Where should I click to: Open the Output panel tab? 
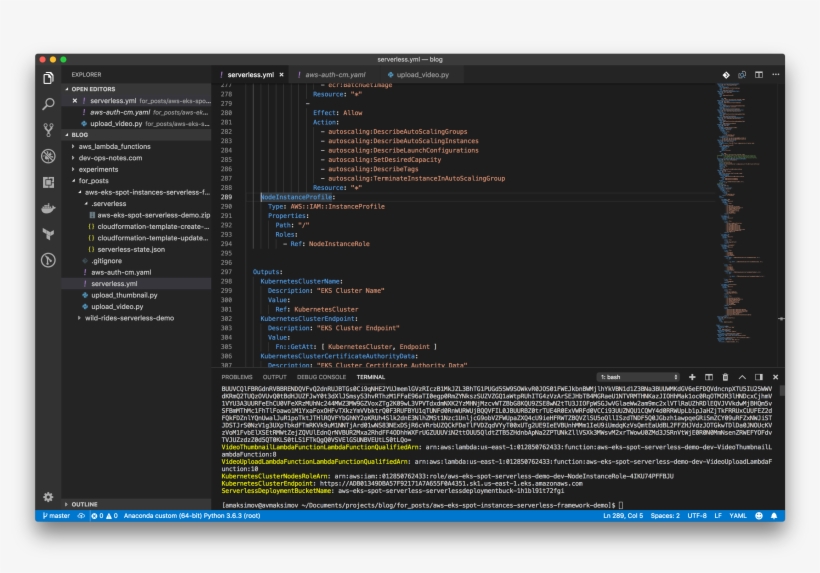[275, 377]
